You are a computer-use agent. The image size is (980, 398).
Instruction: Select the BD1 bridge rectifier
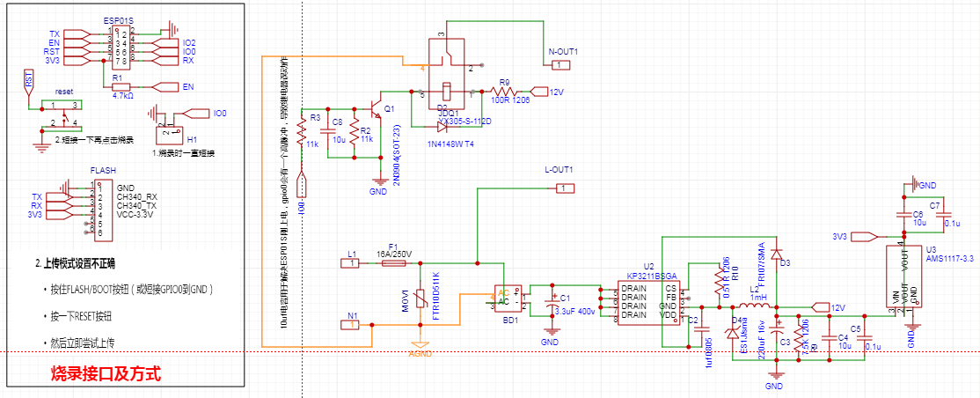[510, 298]
